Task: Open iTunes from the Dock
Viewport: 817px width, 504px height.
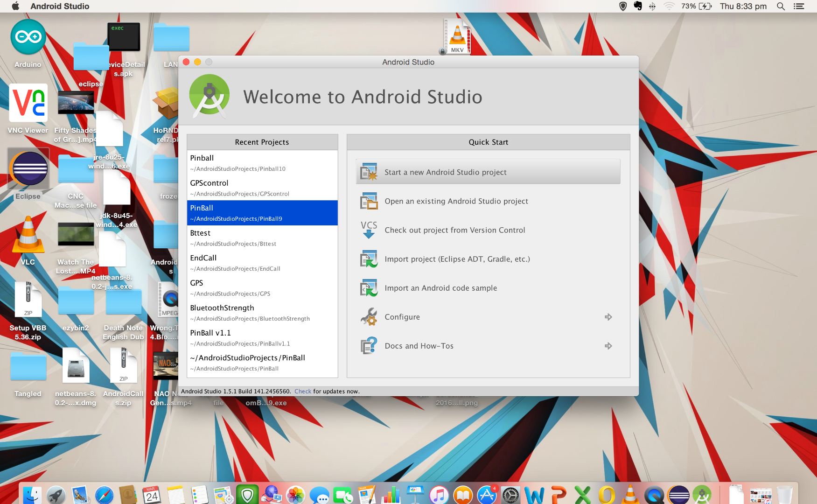Action: [x=439, y=495]
